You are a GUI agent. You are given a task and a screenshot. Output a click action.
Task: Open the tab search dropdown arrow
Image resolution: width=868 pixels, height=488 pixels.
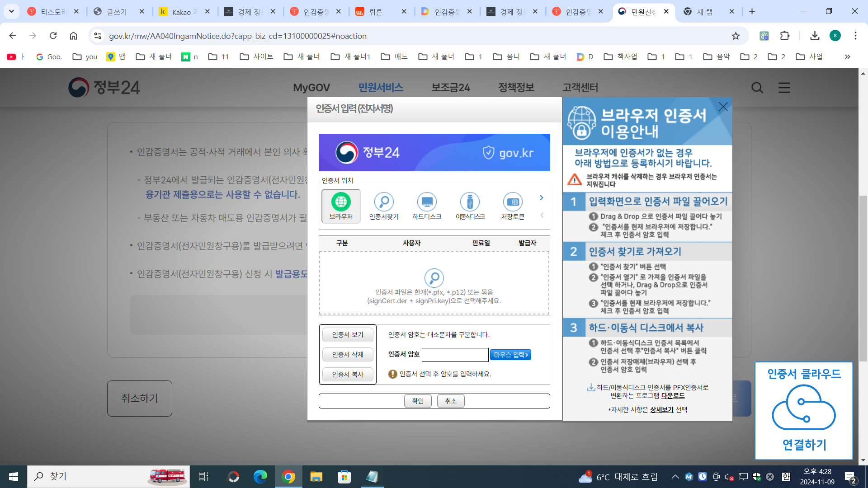tap(11, 11)
